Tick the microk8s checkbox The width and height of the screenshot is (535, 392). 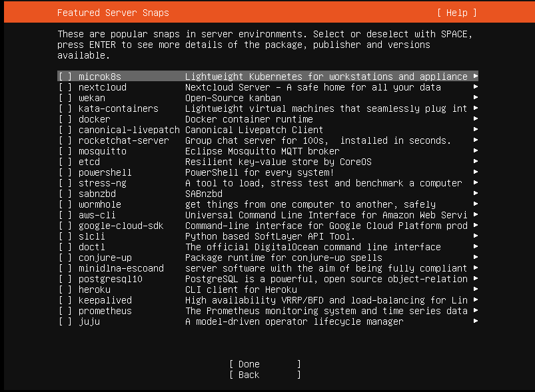[65, 77]
